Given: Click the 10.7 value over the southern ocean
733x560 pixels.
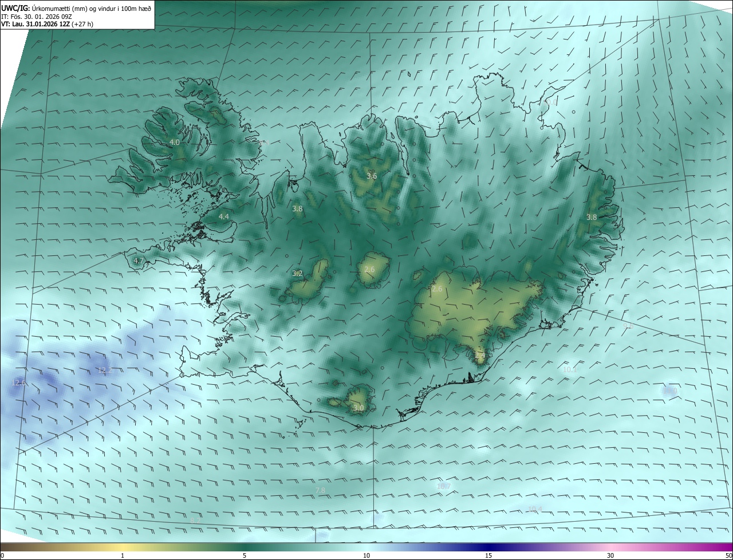Looking at the screenshot, I should 444,486.
